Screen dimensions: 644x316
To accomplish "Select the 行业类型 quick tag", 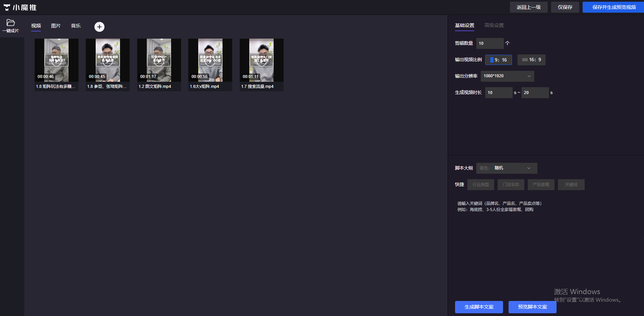I will pos(480,184).
